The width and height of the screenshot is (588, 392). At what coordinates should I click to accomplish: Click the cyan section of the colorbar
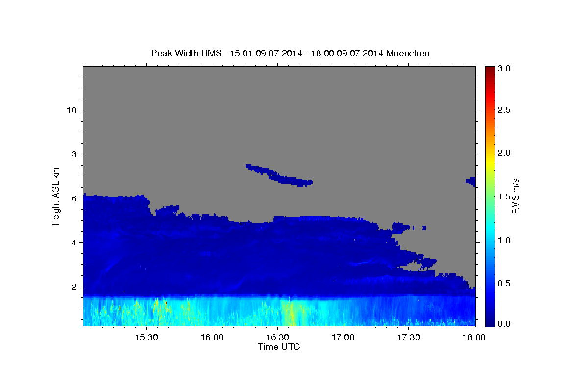coord(490,230)
